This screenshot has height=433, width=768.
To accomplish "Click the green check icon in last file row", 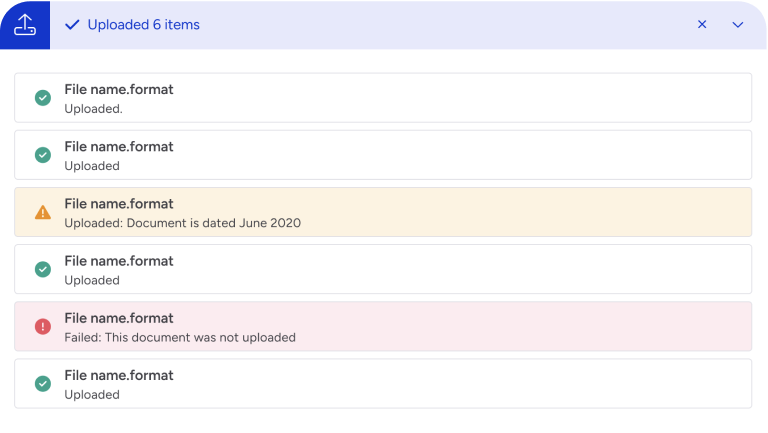I will [x=43, y=383].
